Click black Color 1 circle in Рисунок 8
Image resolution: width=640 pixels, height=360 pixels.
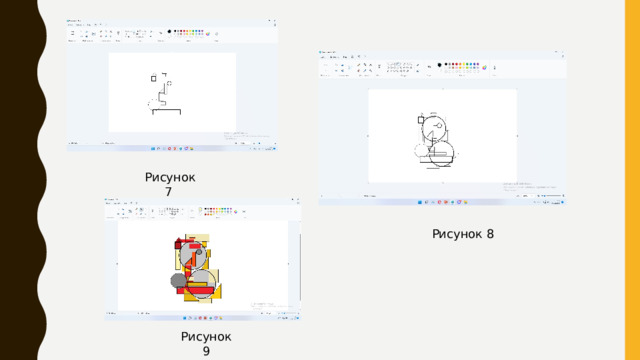[440, 65]
